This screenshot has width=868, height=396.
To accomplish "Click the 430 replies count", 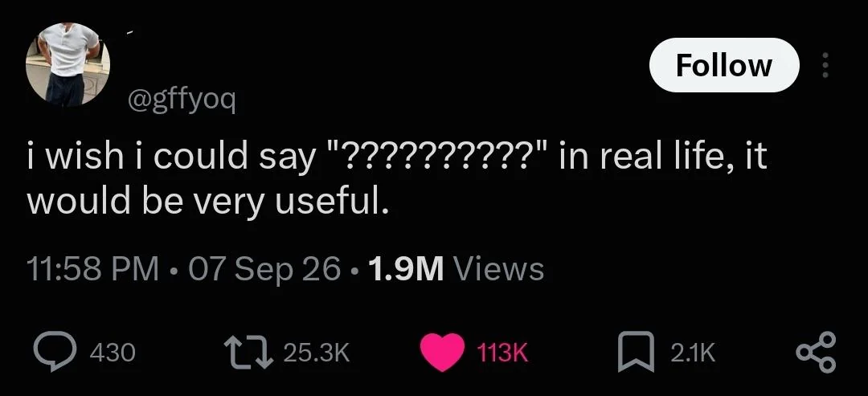I will (x=113, y=353).
